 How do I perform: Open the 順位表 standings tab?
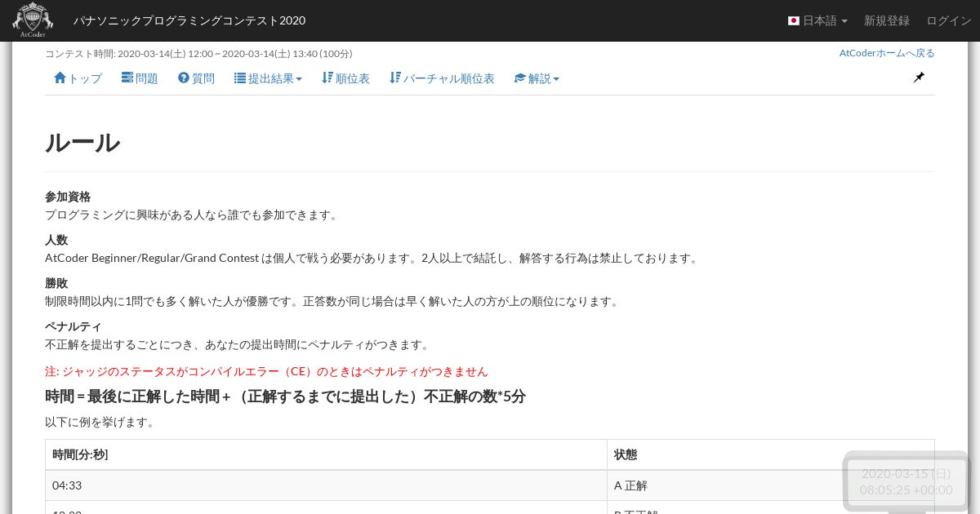[x=345, y=78]
